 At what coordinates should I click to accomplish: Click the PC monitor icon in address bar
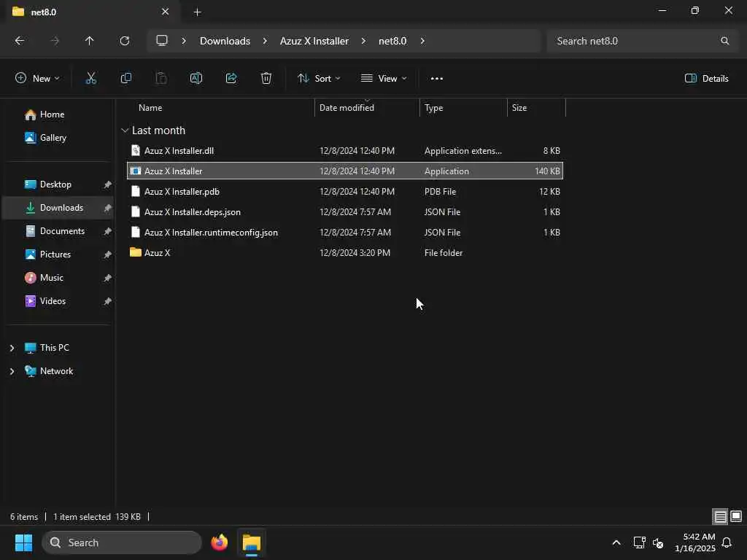(x=162, y=41)
